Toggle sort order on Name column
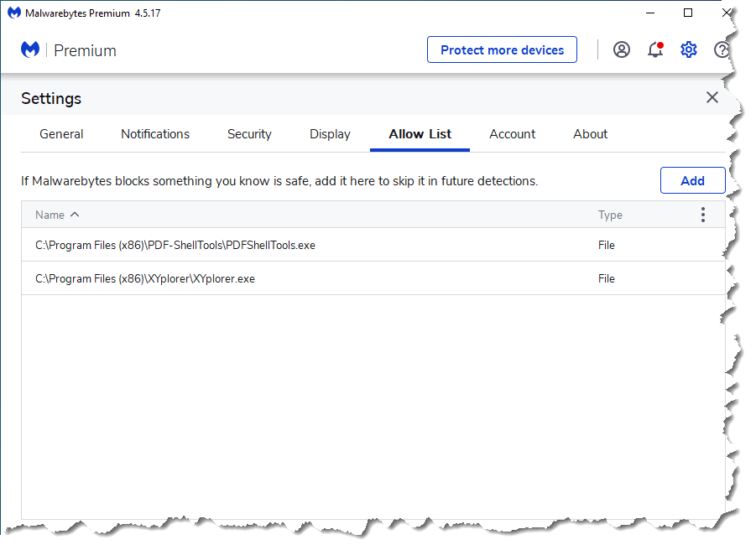 (57, 215)
